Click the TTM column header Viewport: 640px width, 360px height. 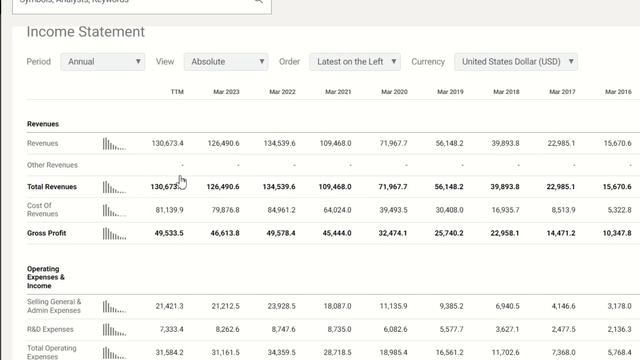point(177,92)
